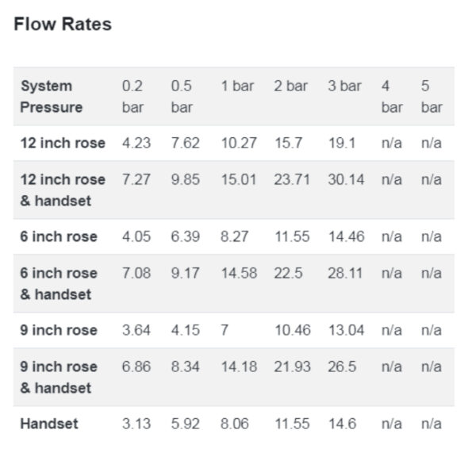
Task: Click the 5 bar column header
Action: click(432, 97)
